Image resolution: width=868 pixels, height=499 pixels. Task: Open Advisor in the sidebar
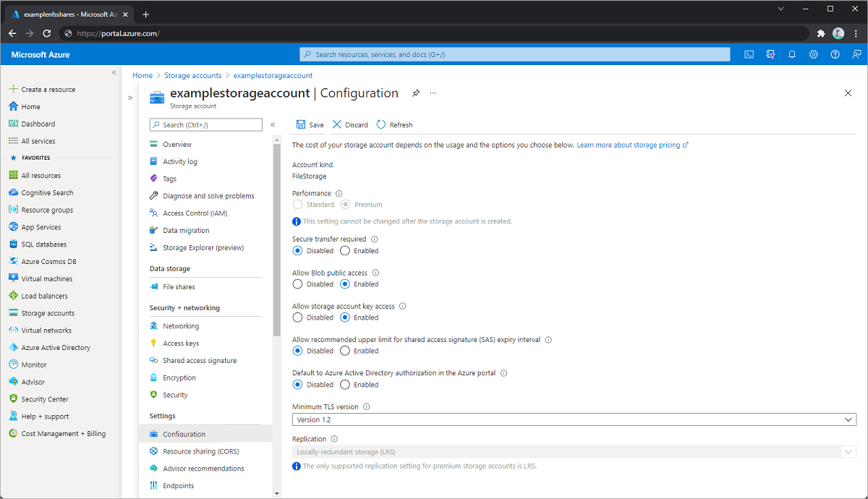[x=33, y=382]
